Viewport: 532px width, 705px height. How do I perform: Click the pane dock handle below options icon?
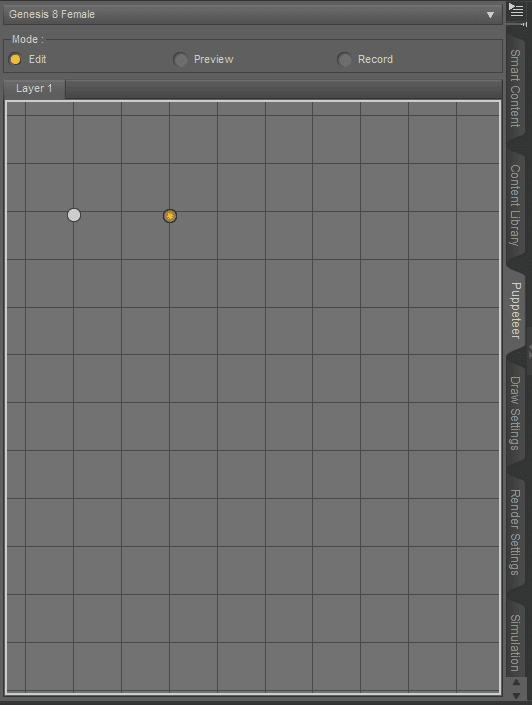(x=523, y=24)
